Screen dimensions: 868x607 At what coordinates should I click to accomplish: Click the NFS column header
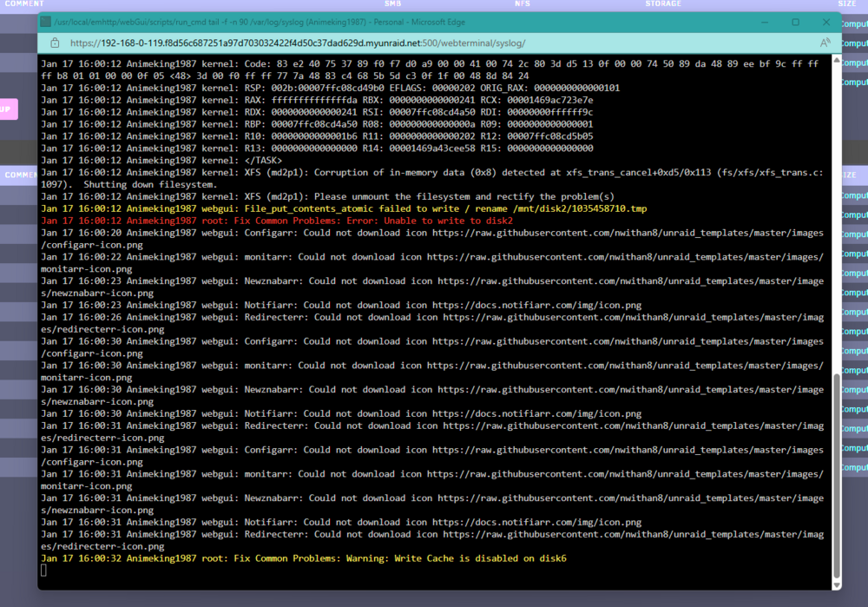522,3
